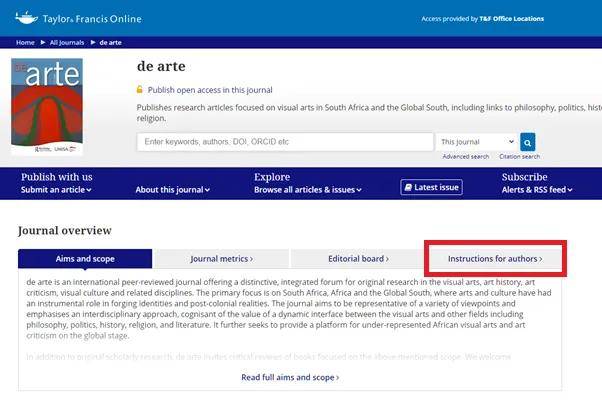Switch to Editorial board tab
The height and width of the screenshot is (406, 602).
point(358,259)
